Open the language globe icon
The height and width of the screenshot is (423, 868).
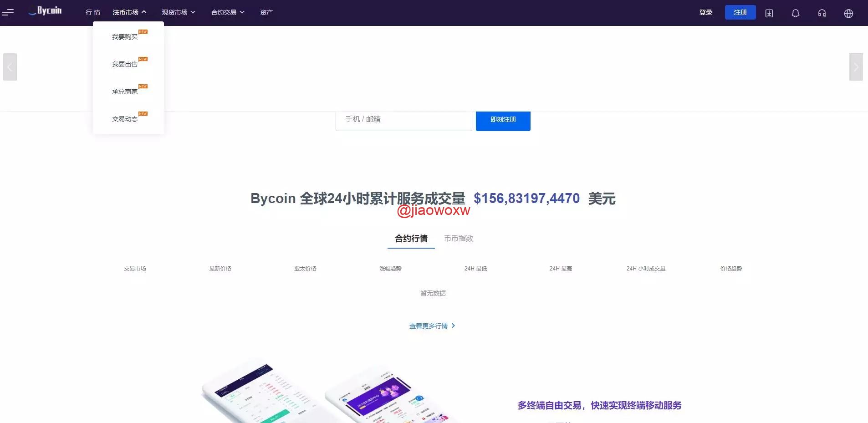tap(848, 13)
